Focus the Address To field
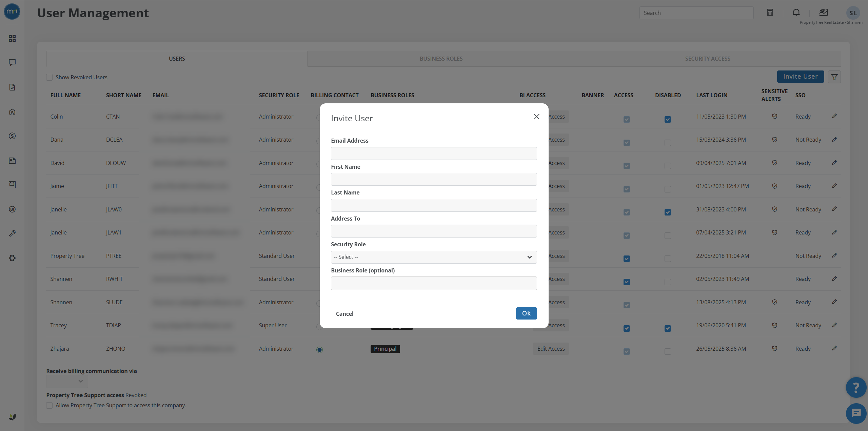Screen dimensions: 868x431 [x=434, y=231]
